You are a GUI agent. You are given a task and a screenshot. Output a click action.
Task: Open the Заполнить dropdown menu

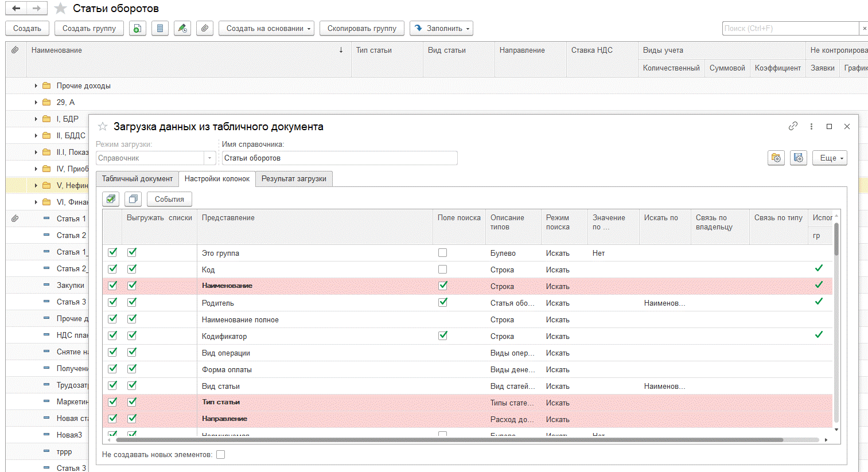coord(441,28)
